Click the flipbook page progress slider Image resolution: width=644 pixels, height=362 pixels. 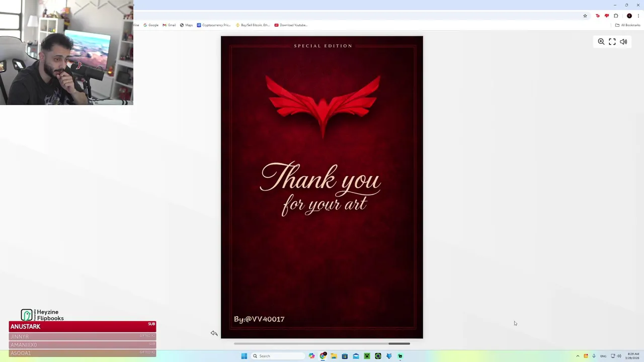coord(322,344)
